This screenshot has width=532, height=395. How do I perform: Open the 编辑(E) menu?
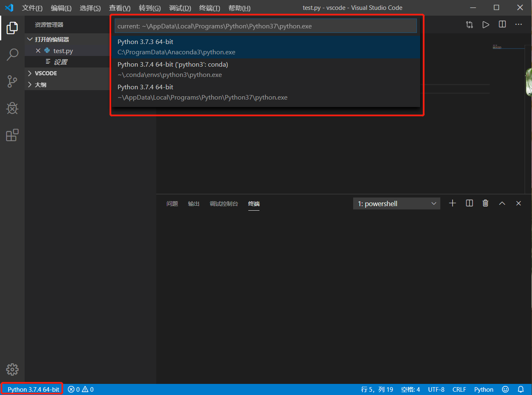[x=61, y=8]
